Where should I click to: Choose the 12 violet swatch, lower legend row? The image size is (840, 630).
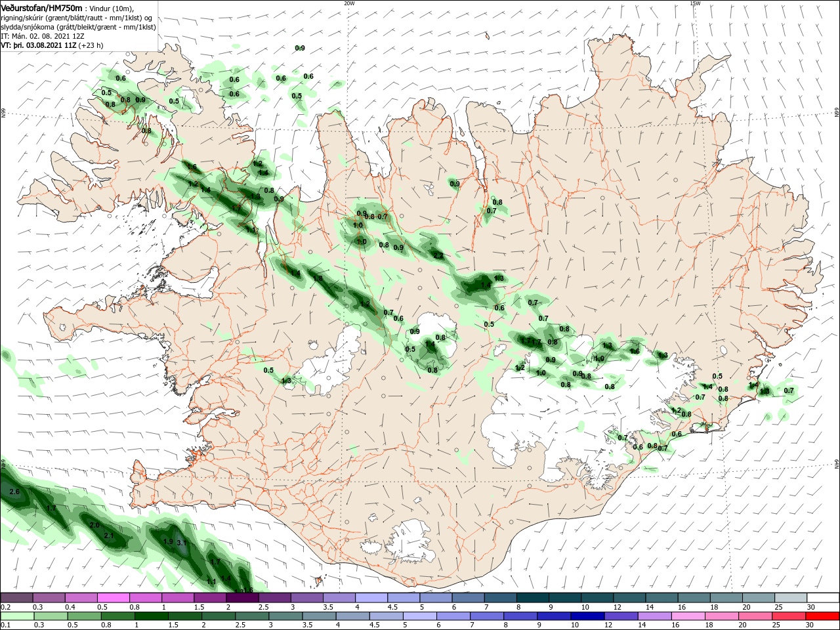(x=621, y=616)
